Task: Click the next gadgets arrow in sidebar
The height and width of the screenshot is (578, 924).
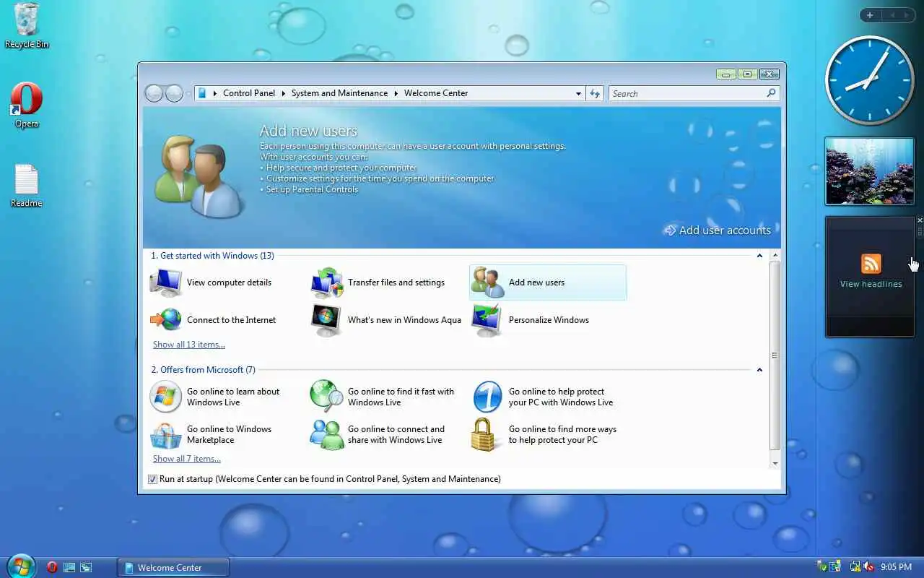Action: tap(908, 15)
